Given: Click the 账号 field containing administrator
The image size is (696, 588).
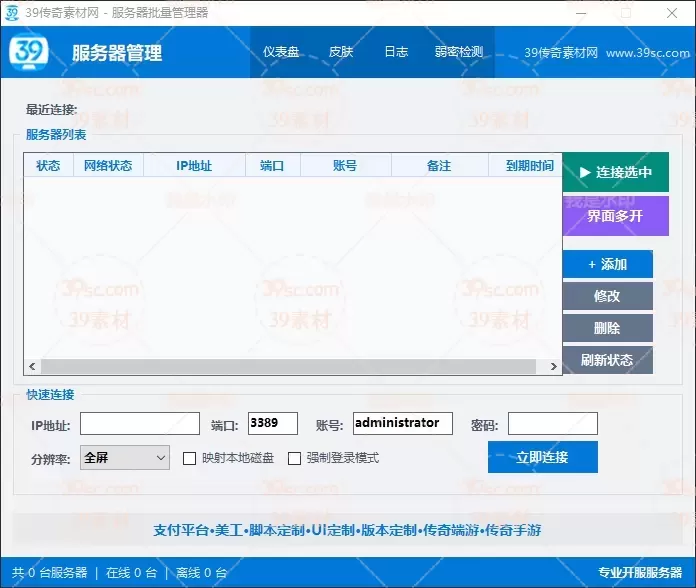Looking at the screenshot, I should tap(403, 424).
